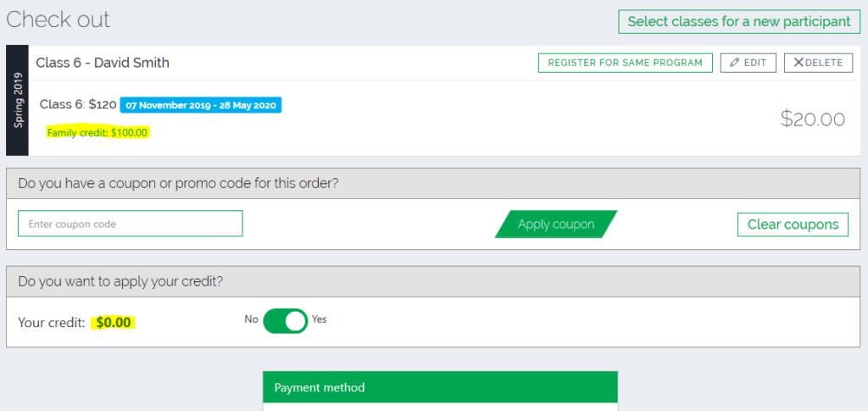Screen dimensions: 868x411
Task: Apply the coupon with green button
Action: pos(556,224)
